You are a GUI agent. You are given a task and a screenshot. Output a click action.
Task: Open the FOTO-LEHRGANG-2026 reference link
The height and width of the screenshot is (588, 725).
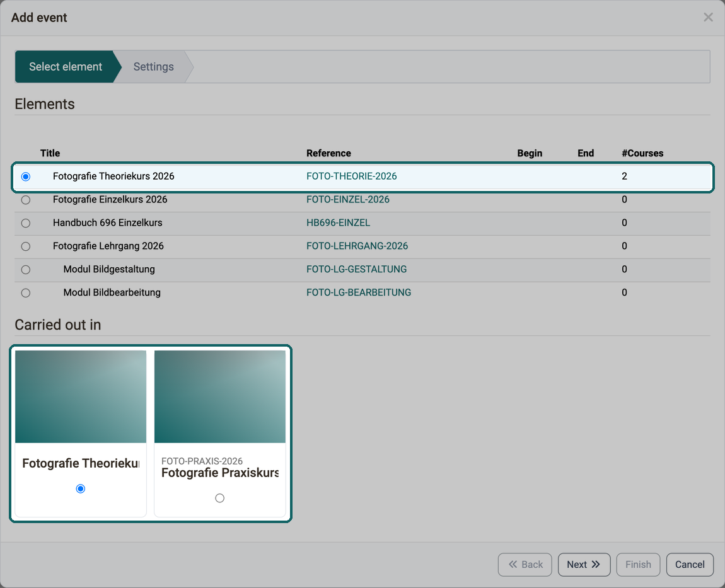pyautogui.click(x=357, y=246)
